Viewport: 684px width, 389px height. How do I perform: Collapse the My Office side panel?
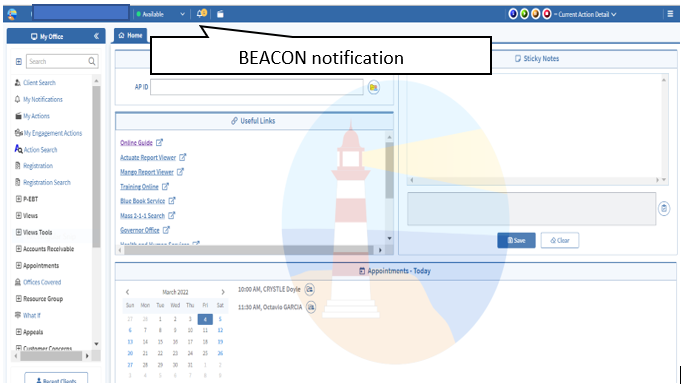coord(96,36)
